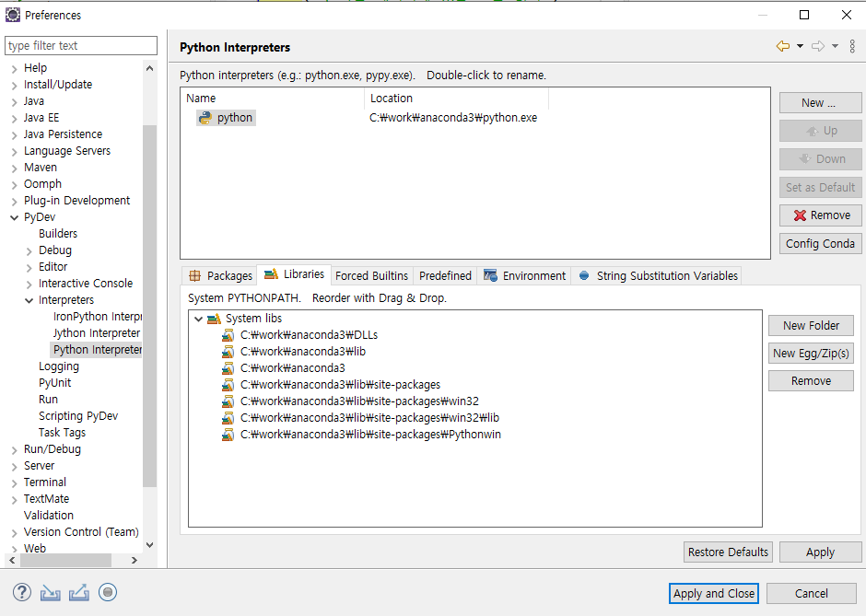Click the record/oomph circular icon
866x616 pixels.
click(108, 592)
